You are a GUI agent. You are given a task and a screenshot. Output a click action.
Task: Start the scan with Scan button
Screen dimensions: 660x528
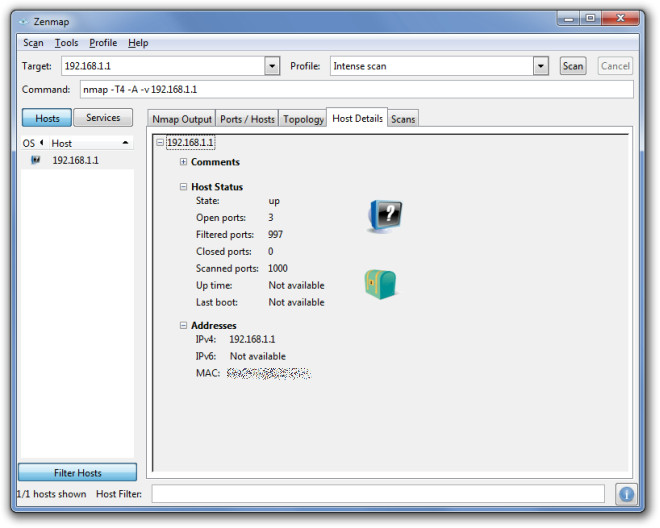573,66
